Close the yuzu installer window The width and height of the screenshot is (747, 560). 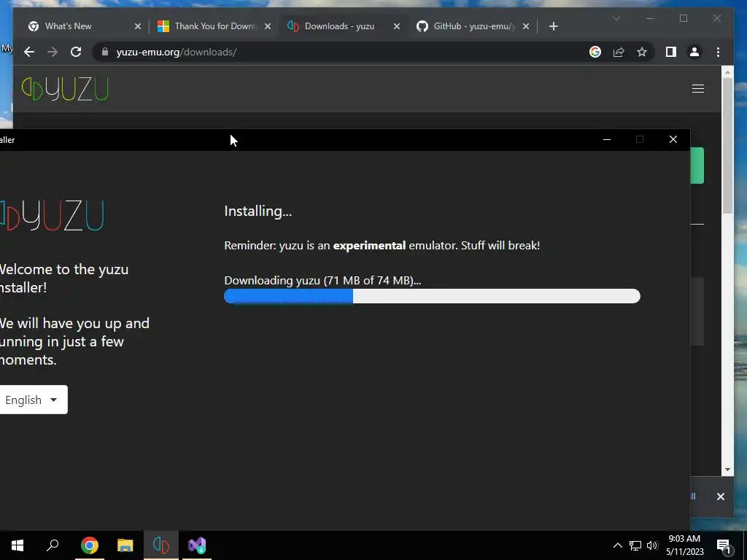673,139
